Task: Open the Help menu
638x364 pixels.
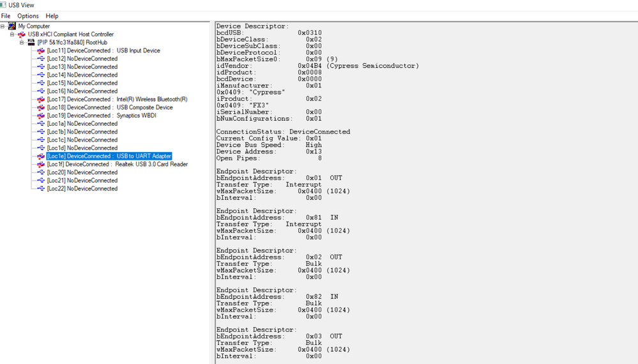Action: [52, 16]
